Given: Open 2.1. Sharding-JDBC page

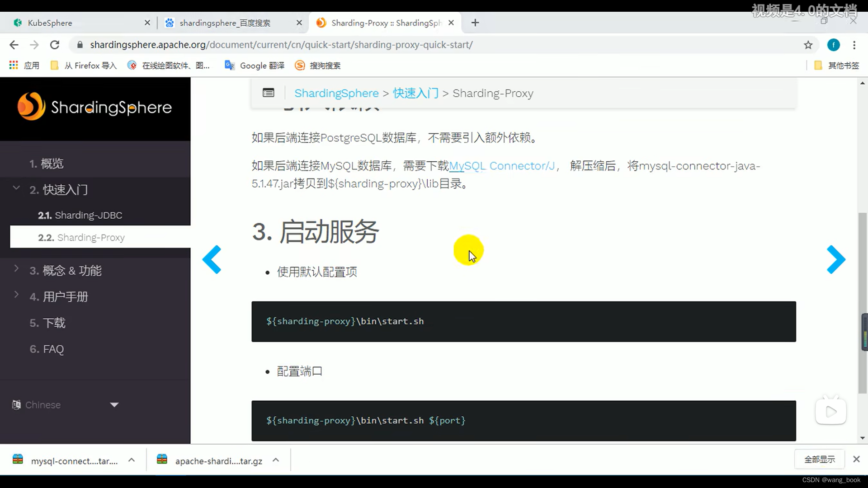Looking at the screenshot, I should (80, 215).
